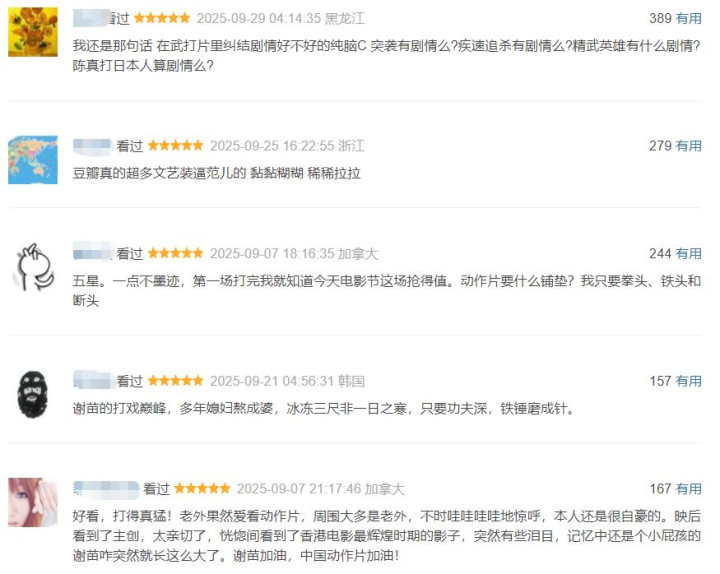Click the comment text starting 谢苗的打戏巅峰
720x574 pixels.
324,408
